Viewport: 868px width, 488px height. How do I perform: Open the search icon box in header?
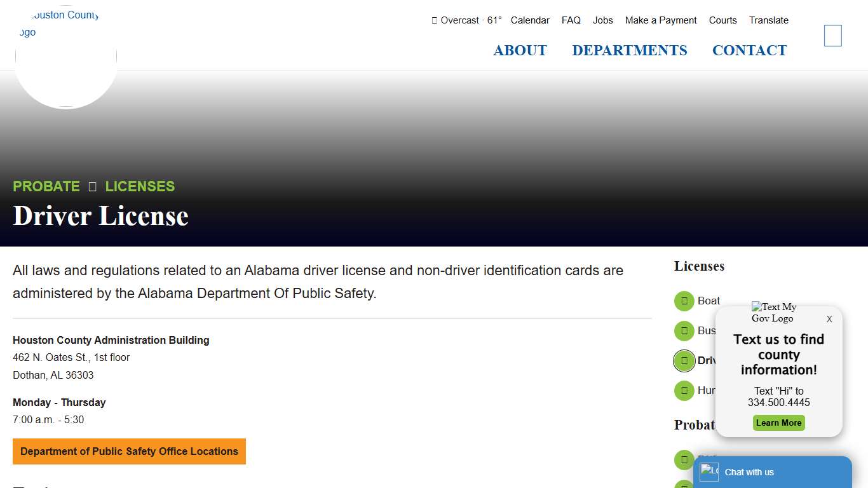click(832, 36)
